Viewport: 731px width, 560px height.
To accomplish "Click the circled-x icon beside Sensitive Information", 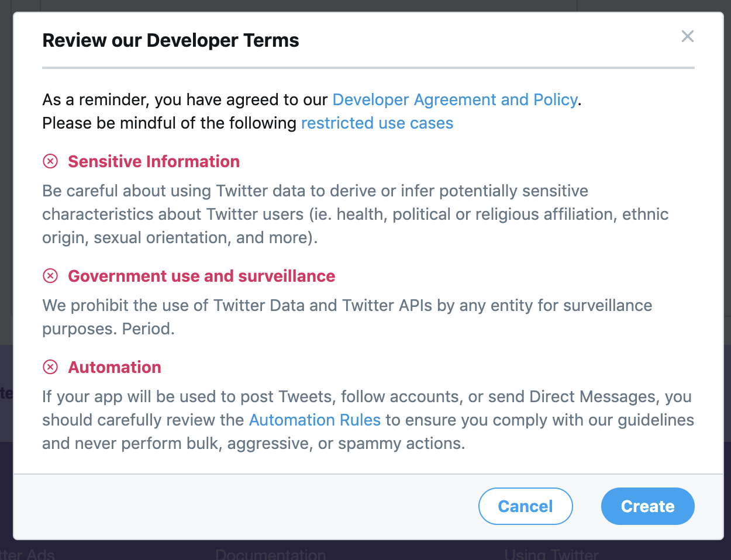I will [51, 161].
